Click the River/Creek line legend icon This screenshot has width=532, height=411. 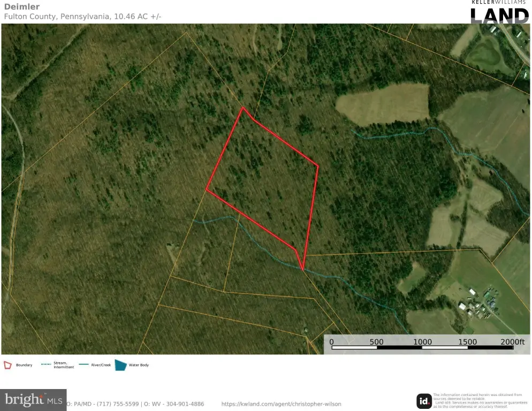click(83, 364)
